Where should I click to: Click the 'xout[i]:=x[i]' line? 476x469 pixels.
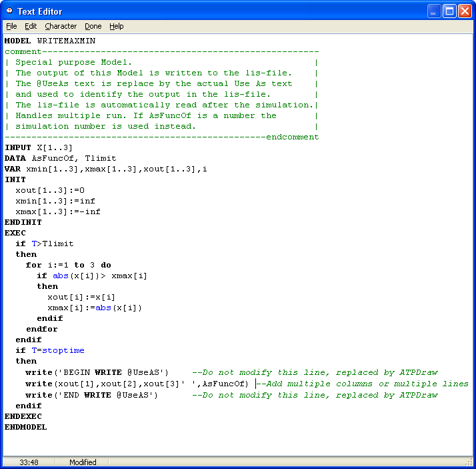[81, 297]
